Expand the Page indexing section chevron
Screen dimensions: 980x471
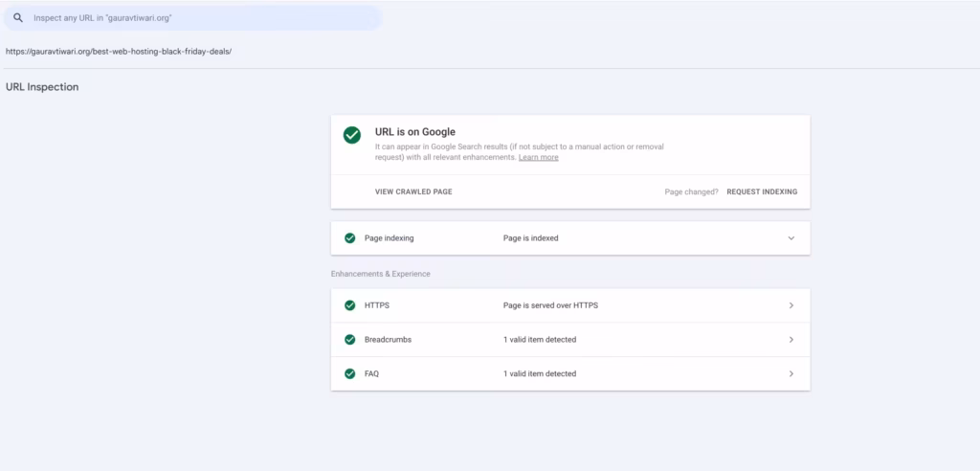click(x=791, y=238)
